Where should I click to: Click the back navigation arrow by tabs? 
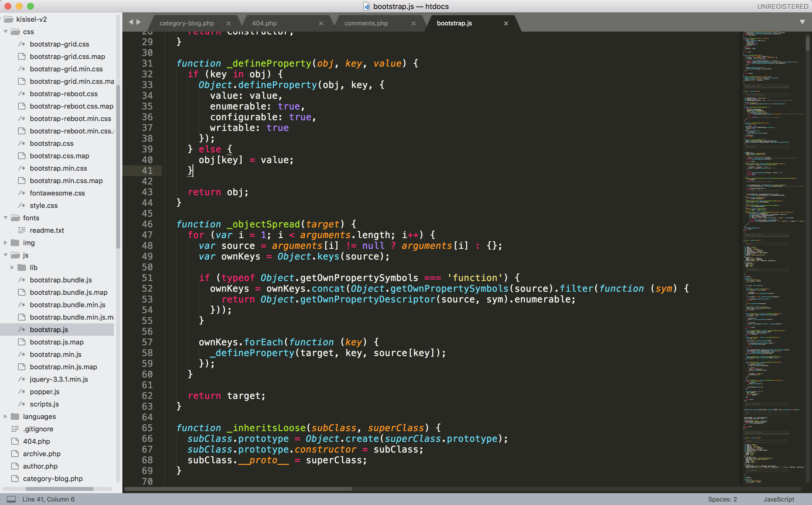(131, 22)
